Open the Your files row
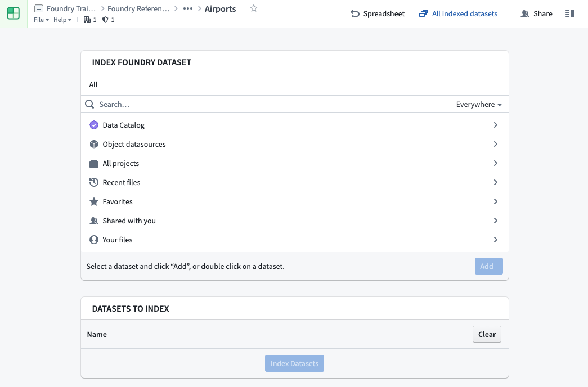The height and width of the screenshot is (387, 588). (x=295, y=240)
